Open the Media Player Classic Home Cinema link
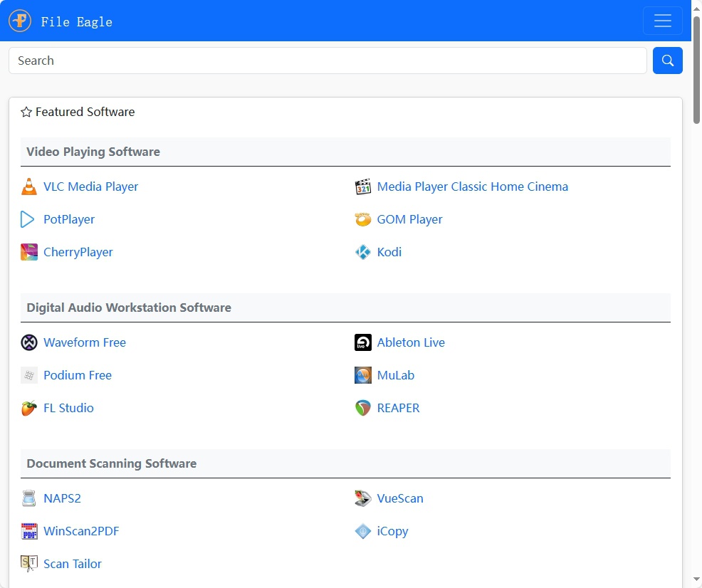This screenshot has width=702, height=588. pos(472,187)
